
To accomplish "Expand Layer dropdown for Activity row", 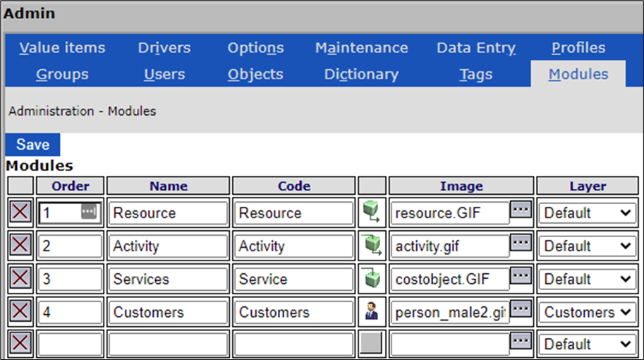I will [587, 246].
